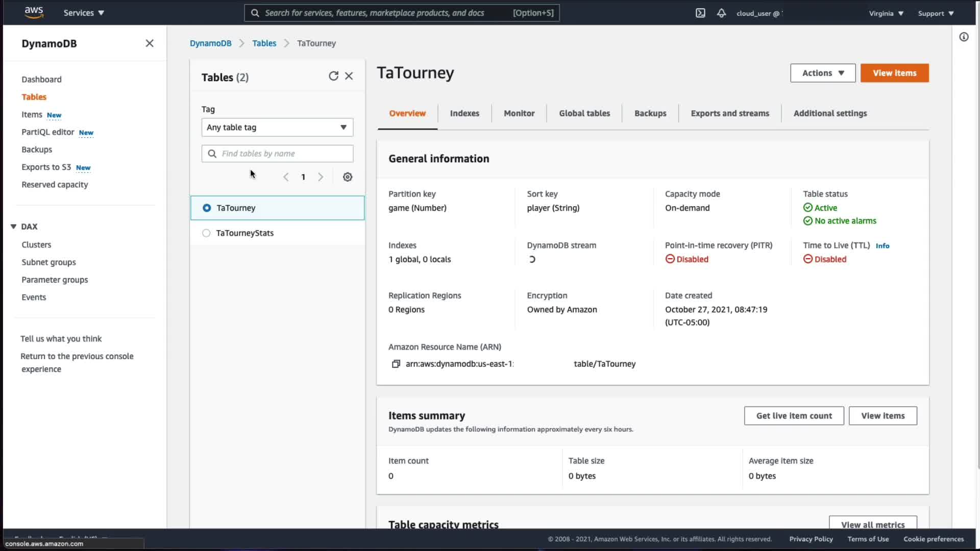
Task: Open table list preferences gear
Action: coord(348,177)
